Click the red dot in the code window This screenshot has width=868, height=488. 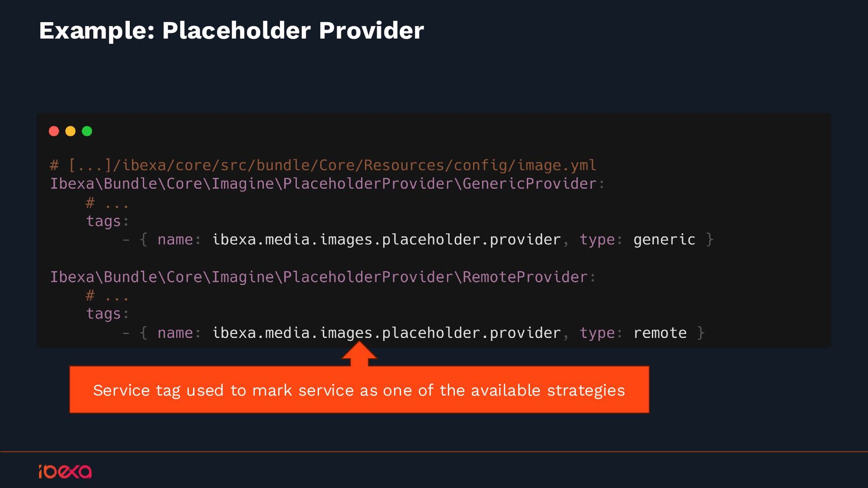tap(54, 131)
